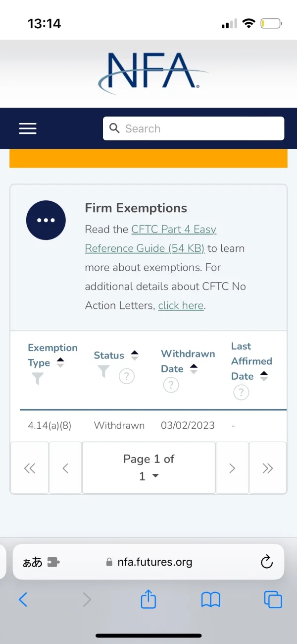
Task: Follow the "click here" No Action Letters link
Action: [181, 305]
